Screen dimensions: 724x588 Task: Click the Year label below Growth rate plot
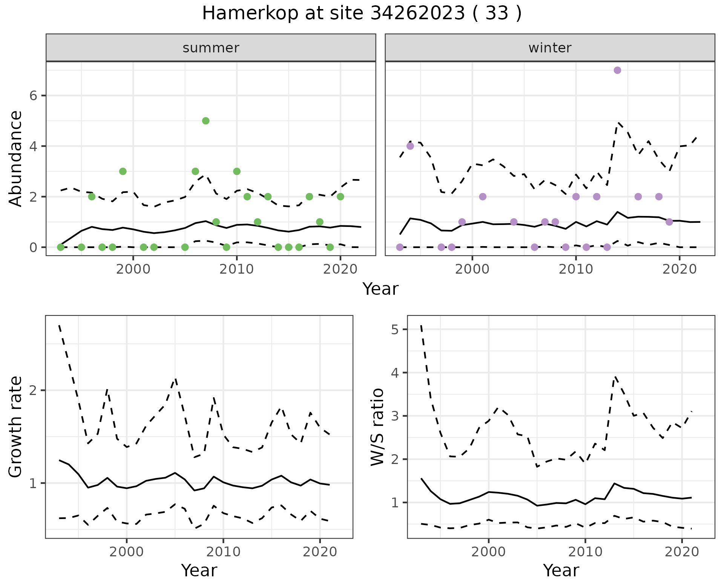199,571
